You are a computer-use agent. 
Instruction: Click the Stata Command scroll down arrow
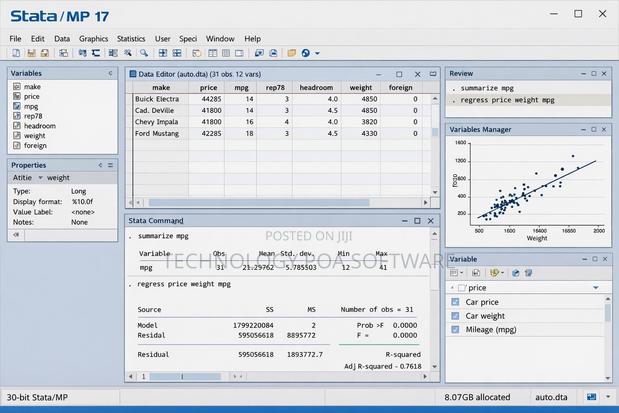click(435, 366)
